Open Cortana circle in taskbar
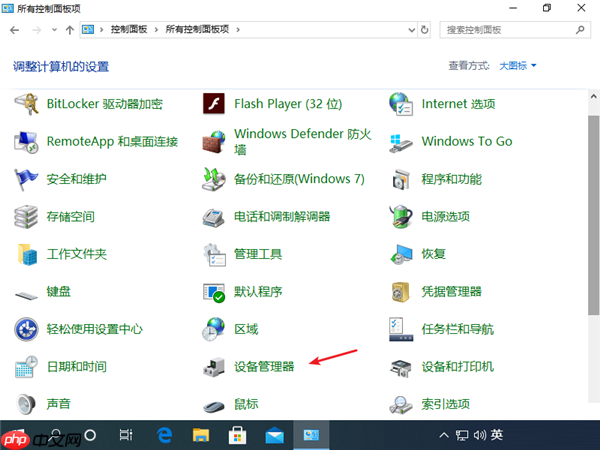 point(90,435)
